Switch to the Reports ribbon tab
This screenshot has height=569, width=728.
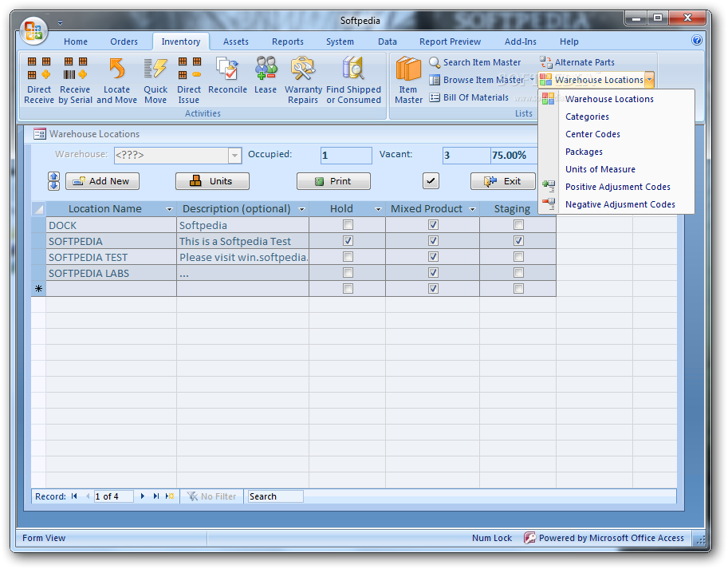[x=287, y=41]
